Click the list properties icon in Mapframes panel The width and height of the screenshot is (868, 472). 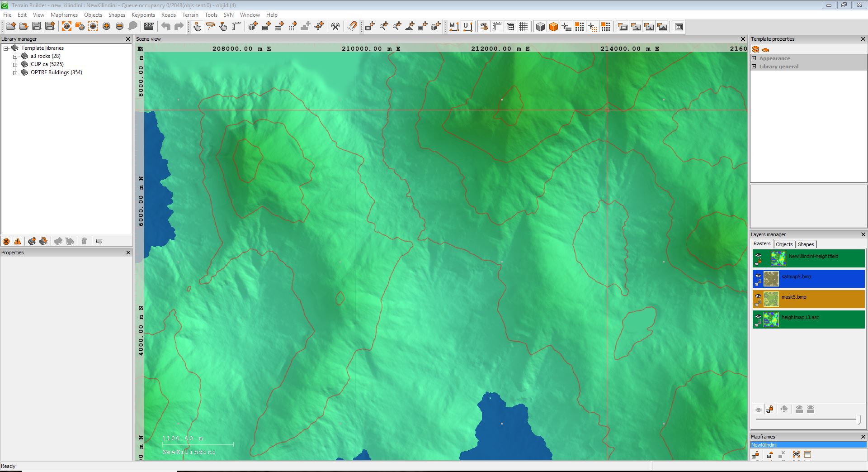point(808,454)
